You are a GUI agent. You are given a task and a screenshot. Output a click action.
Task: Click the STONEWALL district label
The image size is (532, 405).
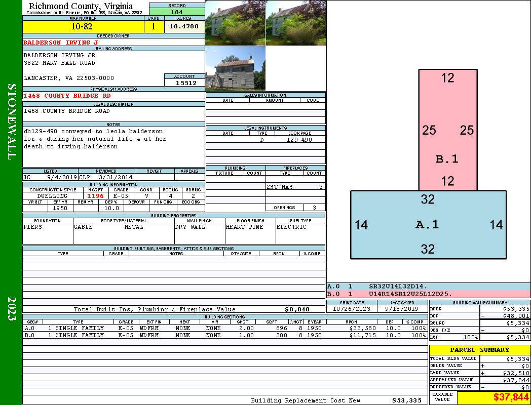point(12,122)
